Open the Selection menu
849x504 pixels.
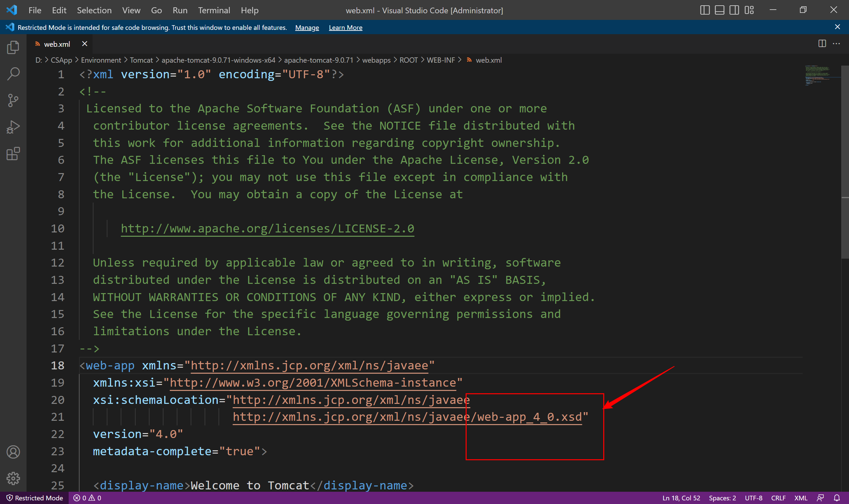click(x=94, y=10)
